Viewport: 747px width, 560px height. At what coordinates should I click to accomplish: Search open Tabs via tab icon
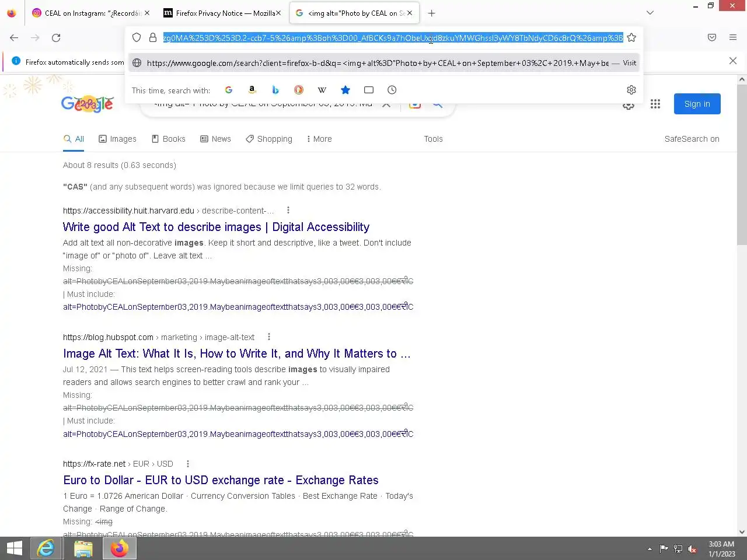click(x=369, y=90)
